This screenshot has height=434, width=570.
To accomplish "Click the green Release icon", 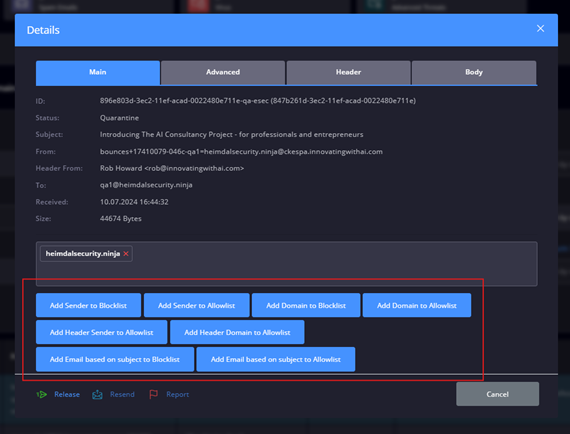I will pos(41,394).
